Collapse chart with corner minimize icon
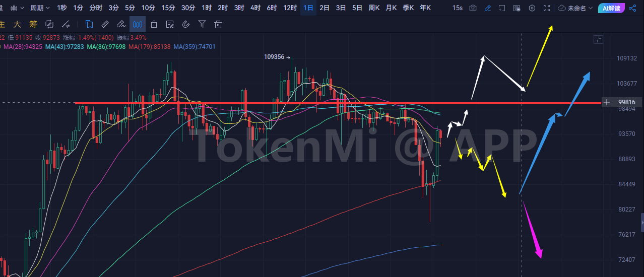 click(x=598, y=40)
